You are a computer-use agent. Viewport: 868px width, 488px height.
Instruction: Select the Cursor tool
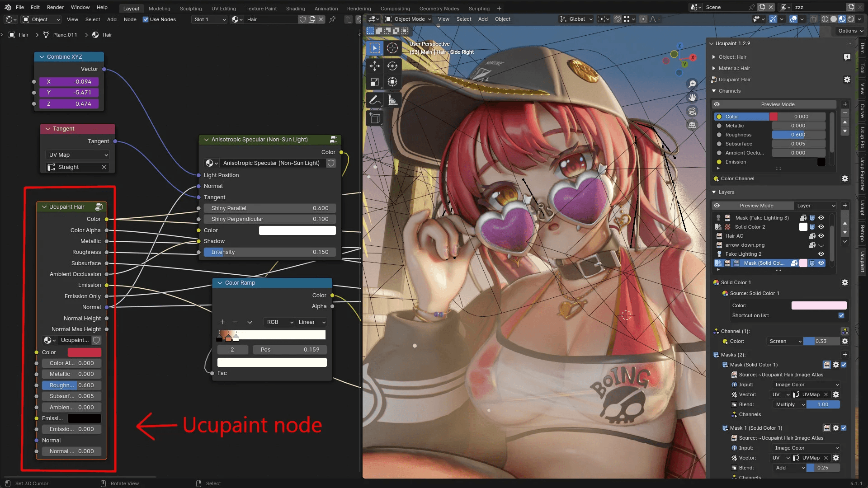(392, 47)
